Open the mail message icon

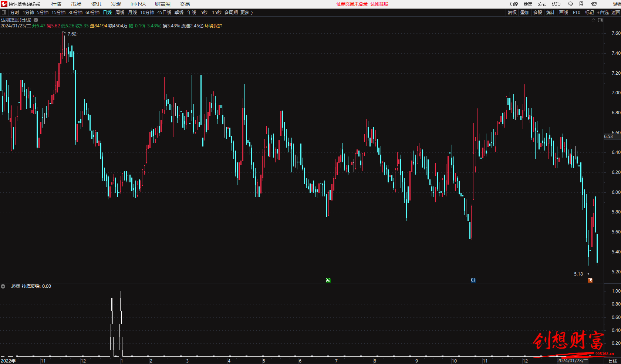pos(594,4)
